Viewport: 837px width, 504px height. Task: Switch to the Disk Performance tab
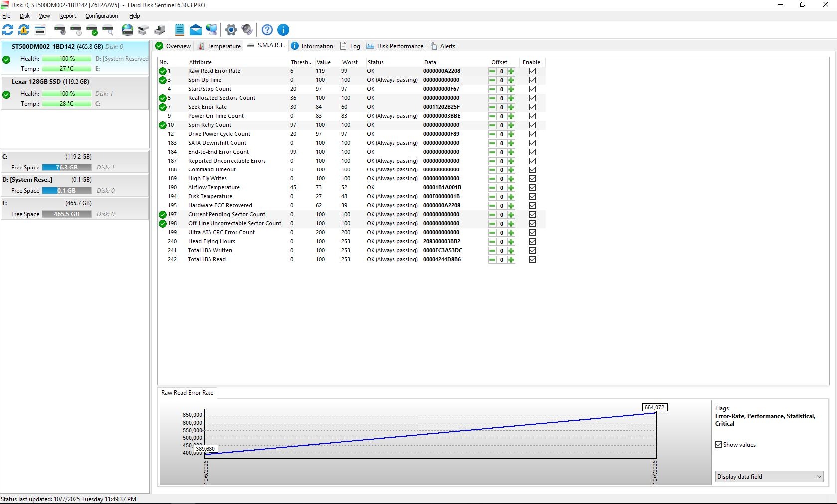(395, 46)
